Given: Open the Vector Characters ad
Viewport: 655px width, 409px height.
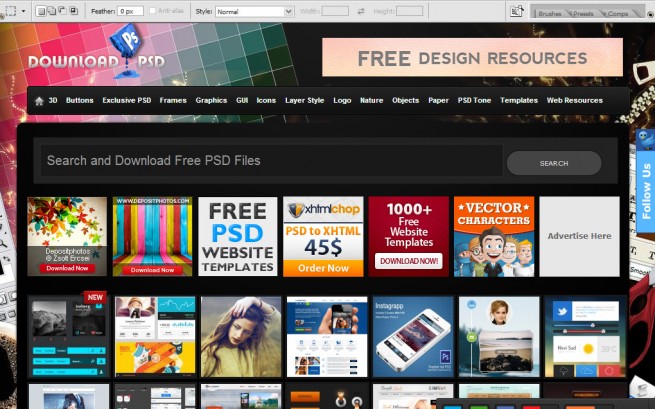Looking at the screenshot, I should 494,236.
